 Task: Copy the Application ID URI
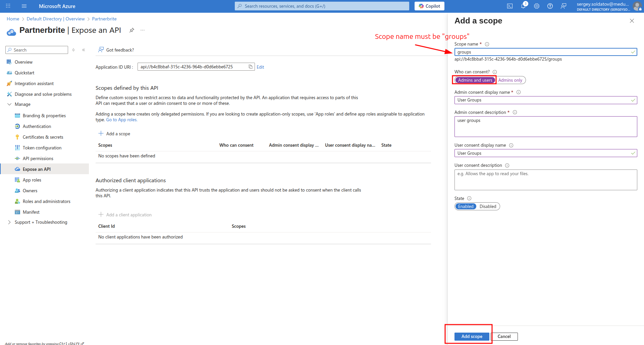(x=251, y=67)
